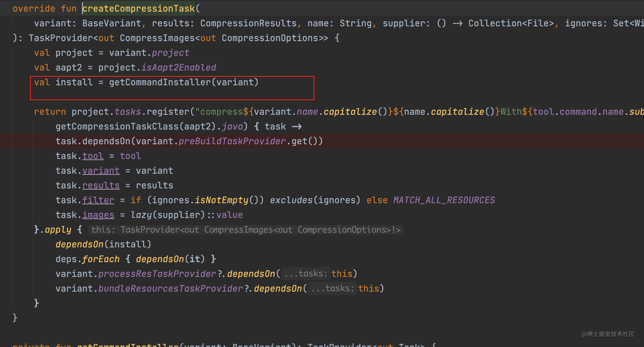
Task: Click 'project' in val project declaration
Action: [x=74, y=53]
